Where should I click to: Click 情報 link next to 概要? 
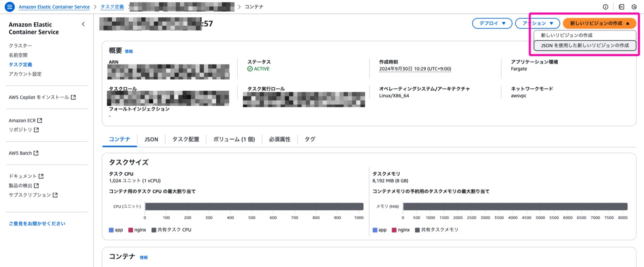point(129,51)
